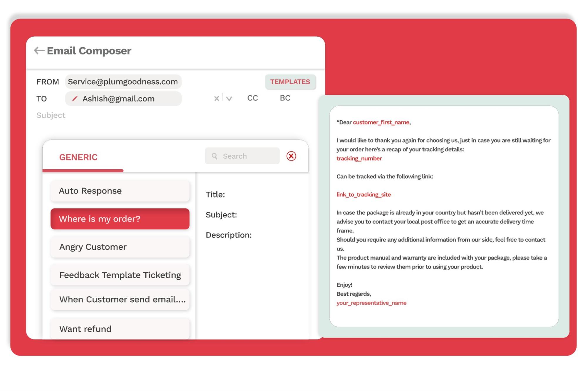Add a CC recipient

click(253, 98)
